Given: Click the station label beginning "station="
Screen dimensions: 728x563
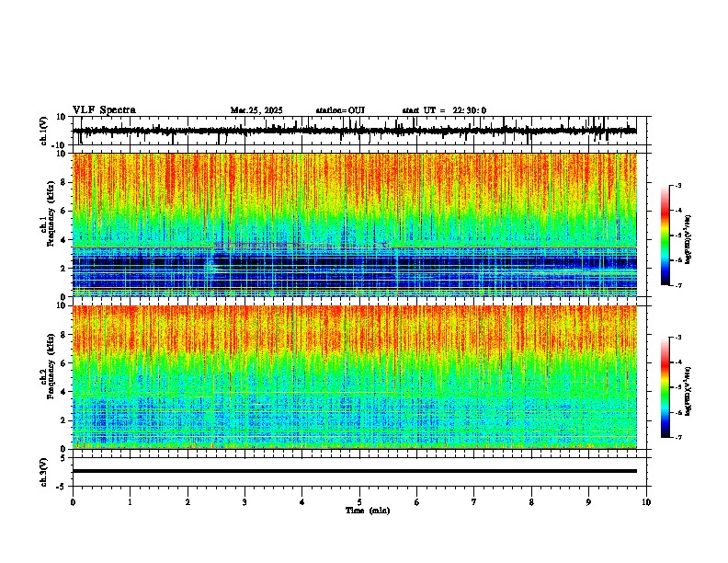Looking at the screenshot, I should point(340,110).
